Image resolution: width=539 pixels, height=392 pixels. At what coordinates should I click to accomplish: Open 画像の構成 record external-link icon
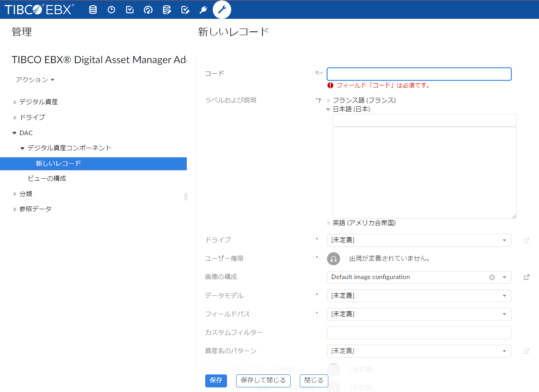click(527, 277)
